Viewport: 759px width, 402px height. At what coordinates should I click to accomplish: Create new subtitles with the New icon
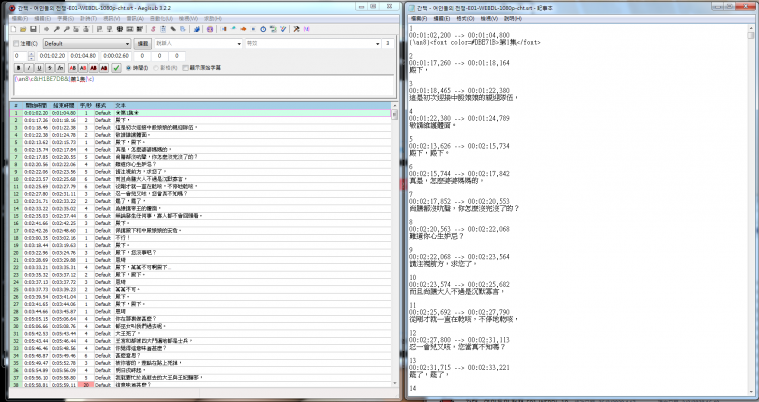(x=13, y=29)
